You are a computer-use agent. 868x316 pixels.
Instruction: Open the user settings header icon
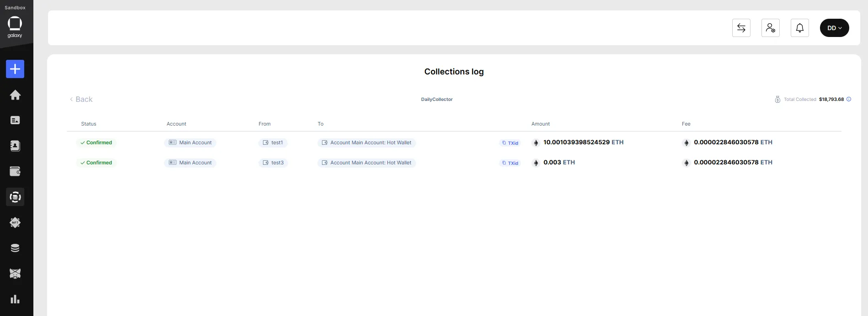tap(771, 28)
